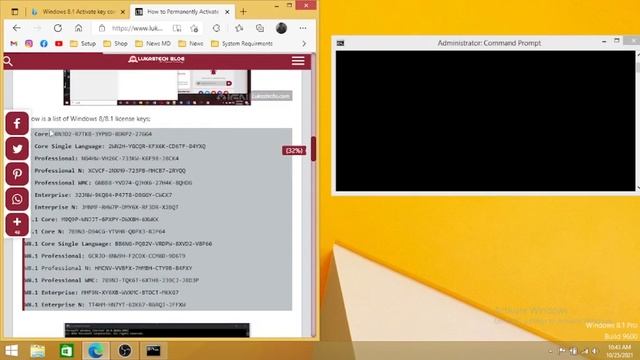Click the 32% reading progress badge
640x360 pixels.
click(x=294, y=151)
